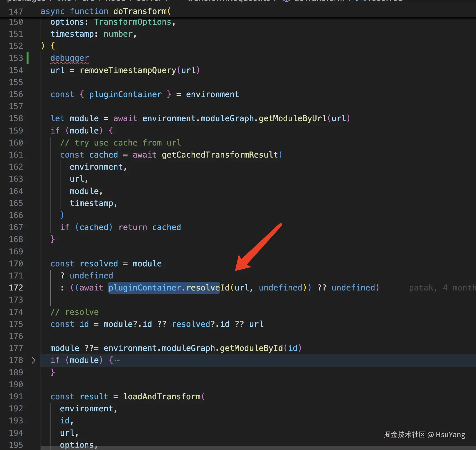The width and height of the screenshot is (476, 450).
Task: Click line number 191 in the gutter
Action: 16,397
